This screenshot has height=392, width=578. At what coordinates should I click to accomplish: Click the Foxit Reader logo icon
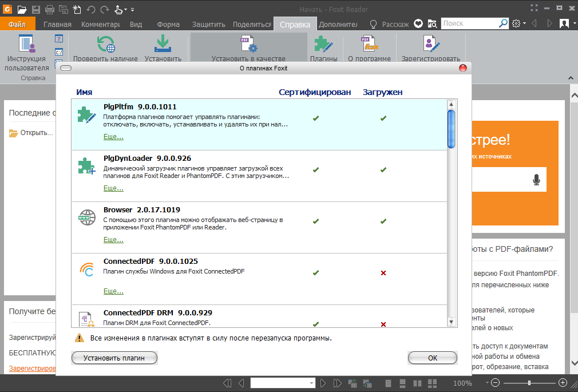tap(7, 9)
